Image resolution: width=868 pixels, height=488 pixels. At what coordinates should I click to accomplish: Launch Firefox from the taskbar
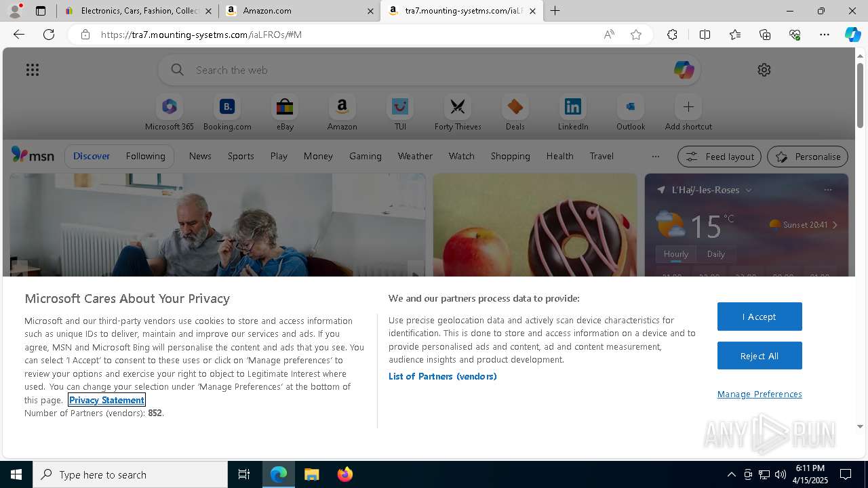345,474
